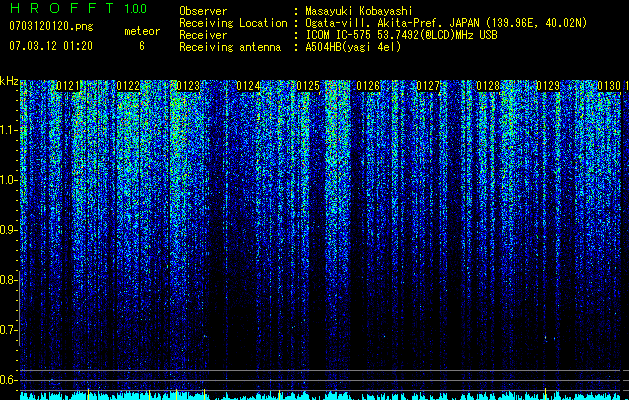Click the 1.1 kHz axis tick label

click(x=8, y=130)
